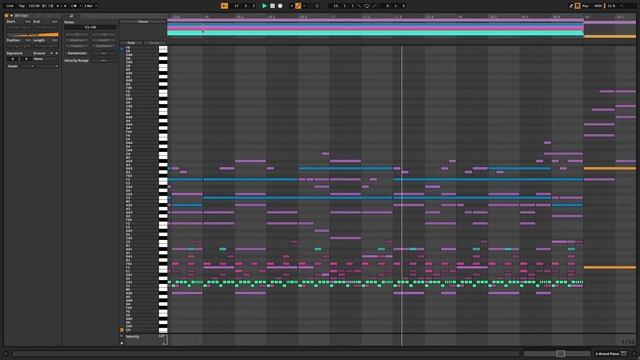This screenshot has width=640, height=360.
Task: Click the Tap tempo button
Action: point(22,6)
